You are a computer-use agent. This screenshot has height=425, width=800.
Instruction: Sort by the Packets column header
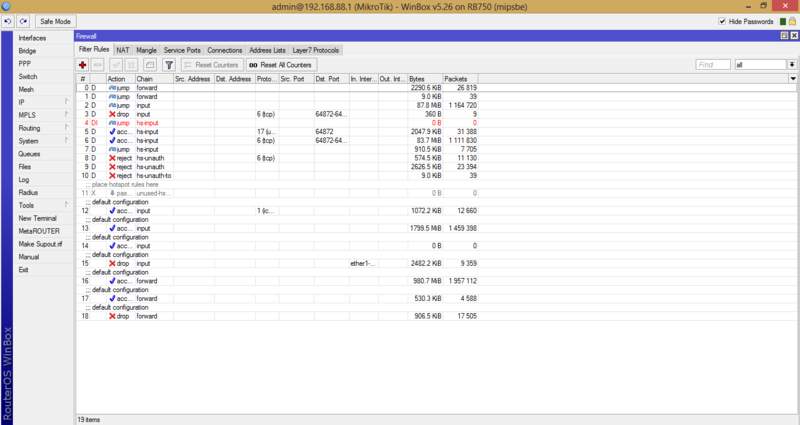pos(460,79)
